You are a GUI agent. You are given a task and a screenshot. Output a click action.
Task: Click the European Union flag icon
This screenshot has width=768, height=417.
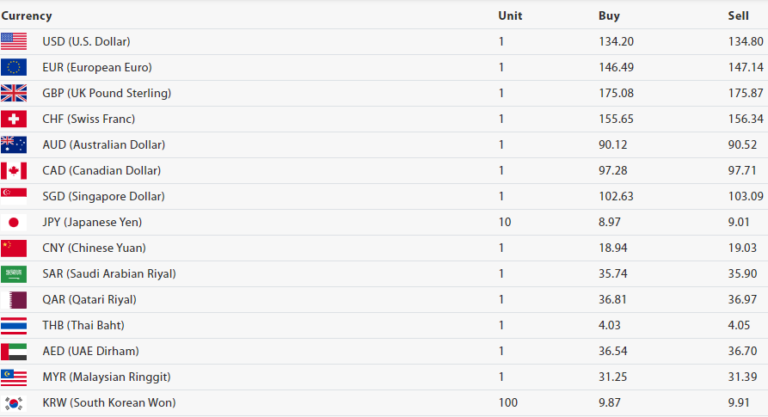(14, 67)
